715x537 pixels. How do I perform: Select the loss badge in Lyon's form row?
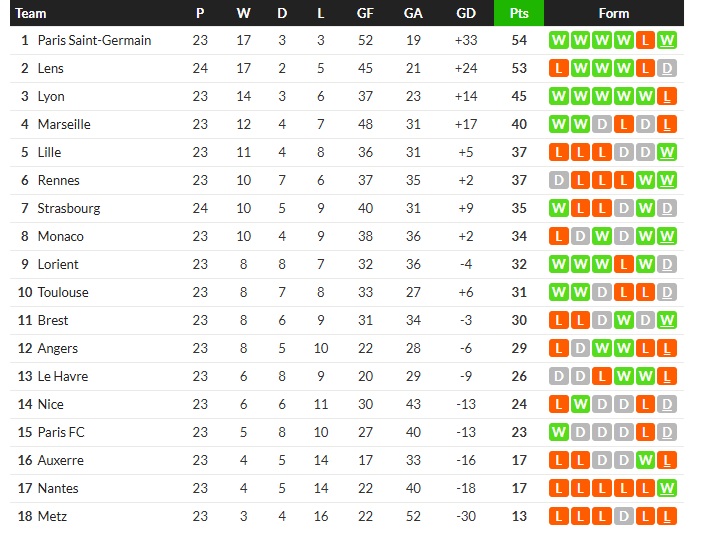pyautogui.click(x=668, y=96)
